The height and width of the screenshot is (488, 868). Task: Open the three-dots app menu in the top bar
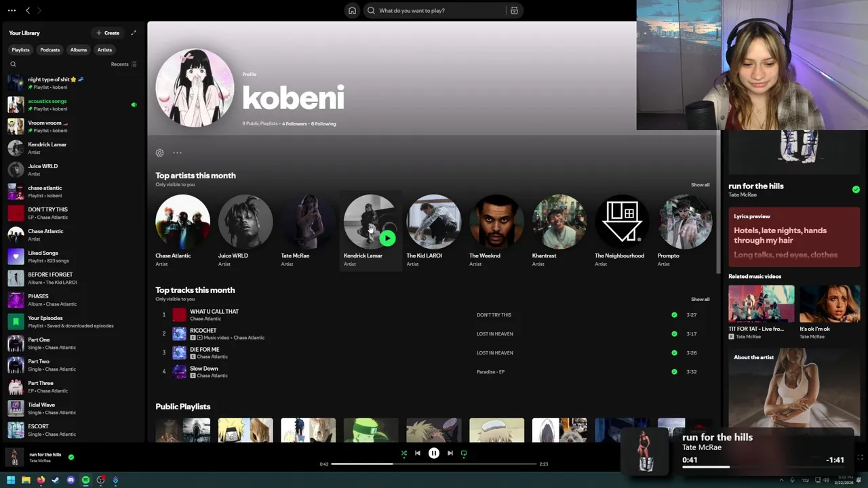click(x=12, y=10)
